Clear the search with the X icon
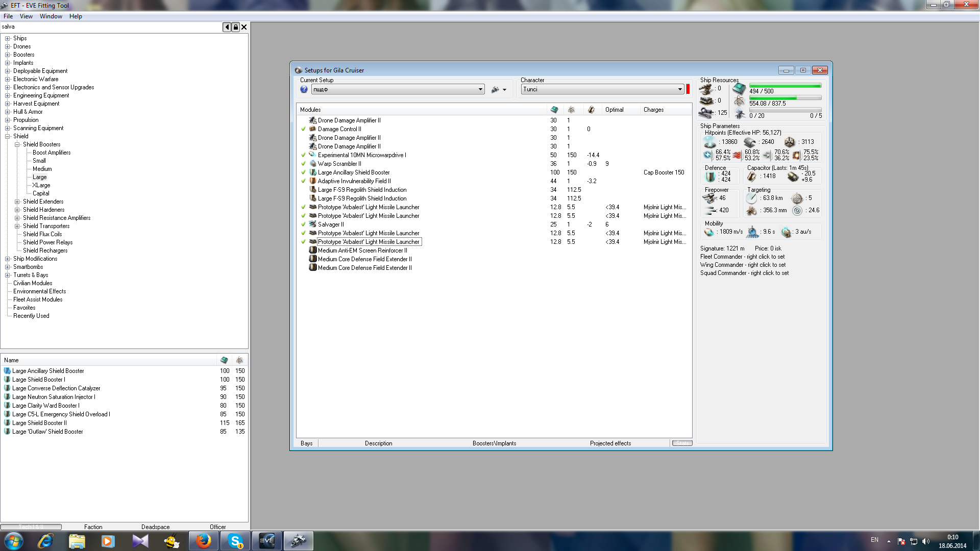This screenshot has height=551, width=980. pyautogui.click(x=244, y=27)
